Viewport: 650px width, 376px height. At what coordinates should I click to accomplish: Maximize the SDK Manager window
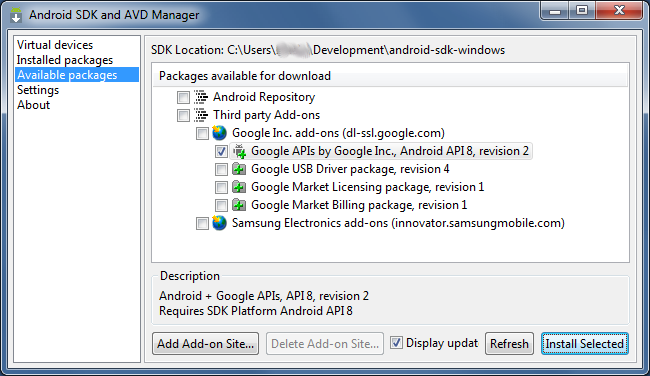582,10
